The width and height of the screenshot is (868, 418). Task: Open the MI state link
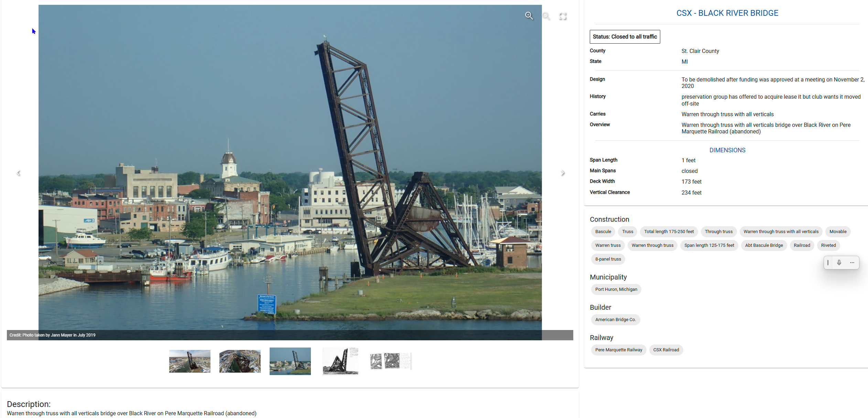tap(684, 62)
